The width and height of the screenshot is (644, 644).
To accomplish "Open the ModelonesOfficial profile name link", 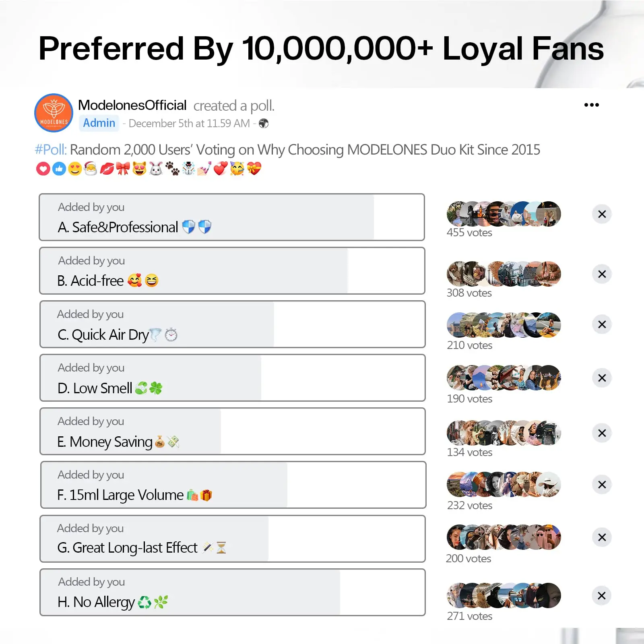I will coord(132,105).
